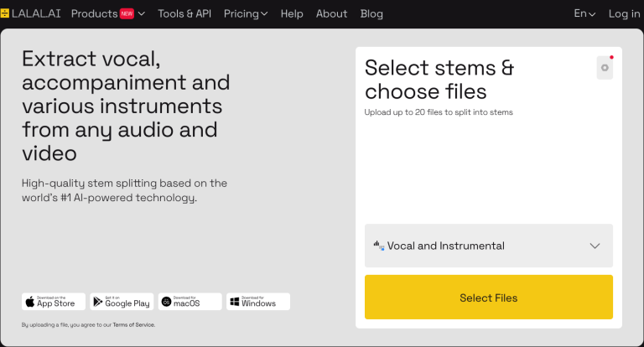Expand the Vocal and Instrumental stem dropdown
Screen dimensions: 644x347
point(595,246)
